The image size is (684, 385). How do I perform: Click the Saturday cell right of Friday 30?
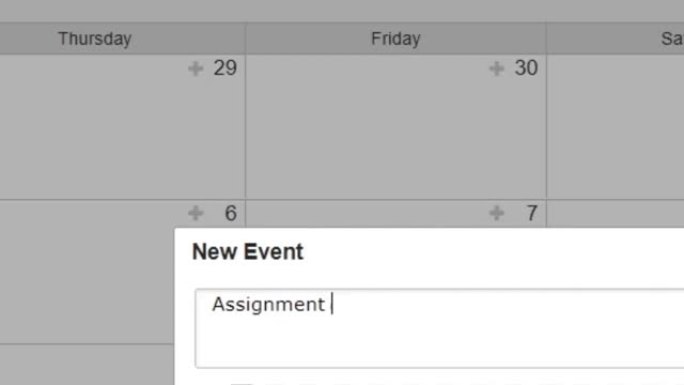coord(615,126)
